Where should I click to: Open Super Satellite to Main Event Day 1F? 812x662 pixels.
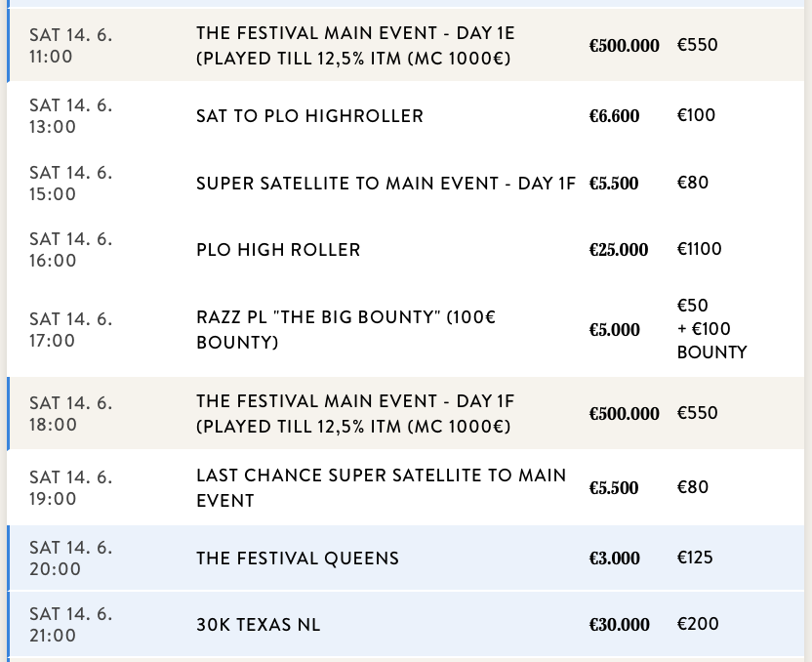[386, 184]
